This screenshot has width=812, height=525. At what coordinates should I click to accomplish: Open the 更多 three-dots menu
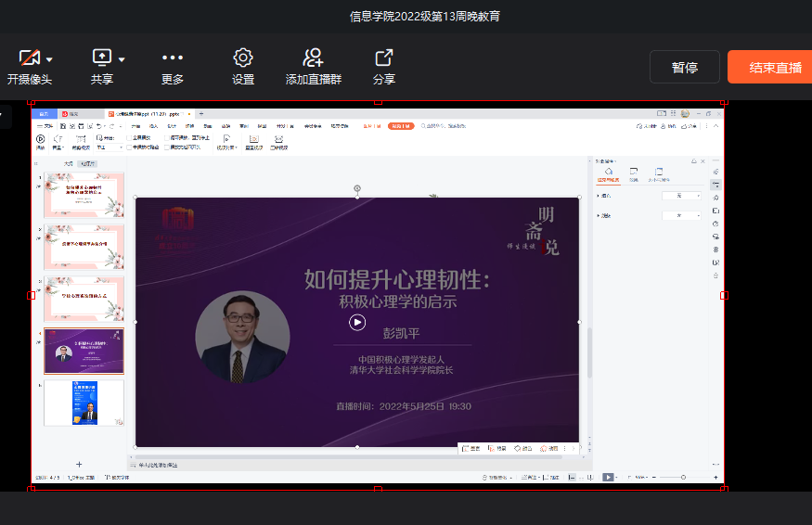(x=173, y=58)
